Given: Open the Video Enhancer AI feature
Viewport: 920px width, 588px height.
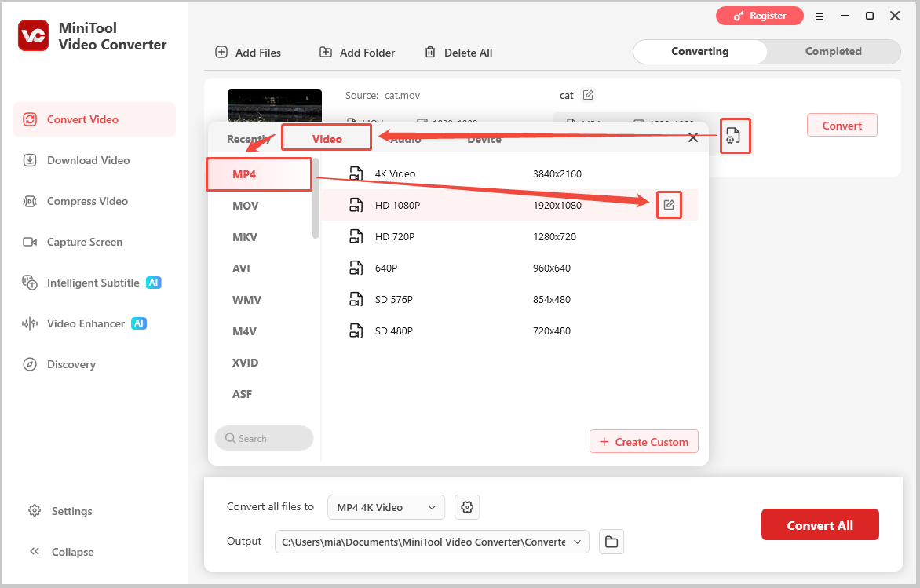Looking at the screenshot, I should 84,323.
